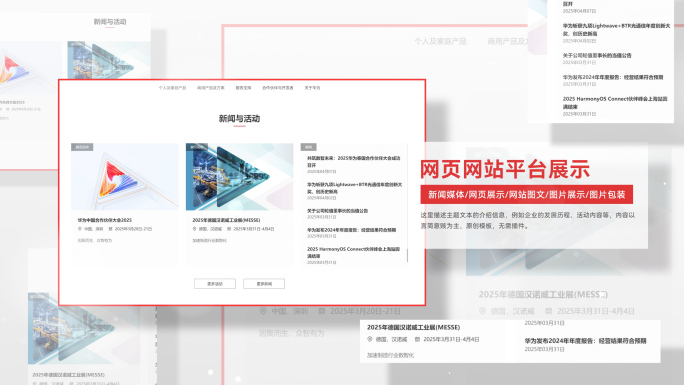684x385 pixels.
Task: Click location pin icon beside 德国, 汉诺威 in front page
Action: pyautogui.click(x=194, y=229)
